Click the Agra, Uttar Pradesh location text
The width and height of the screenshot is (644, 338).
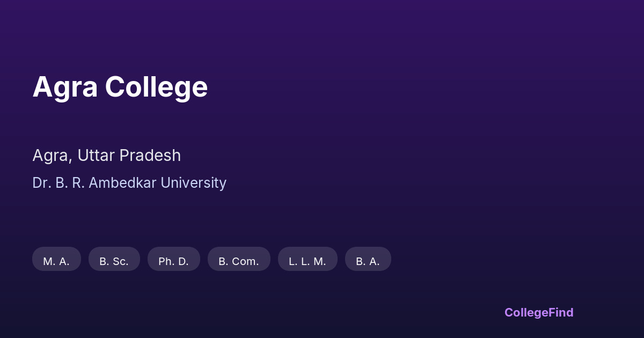106,156
